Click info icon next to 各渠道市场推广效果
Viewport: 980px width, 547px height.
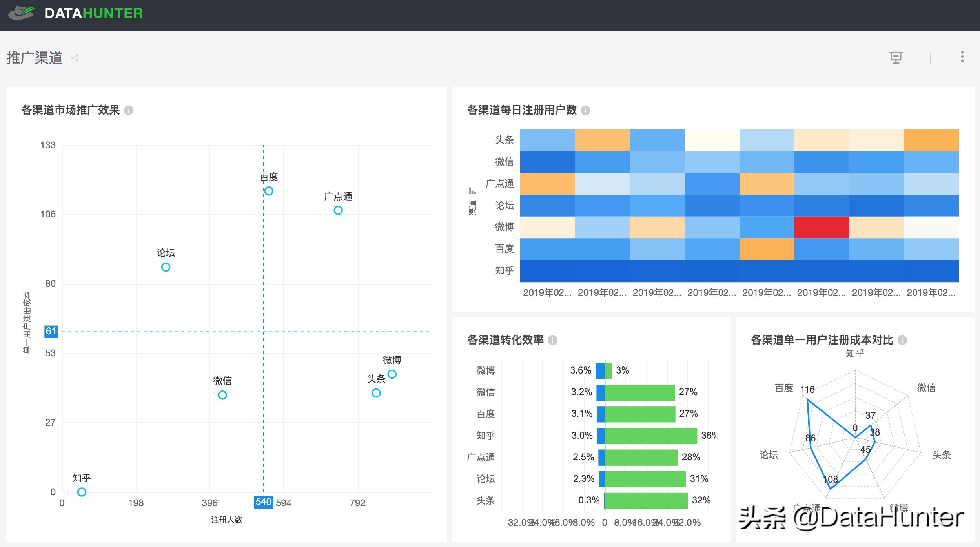(129, 110)
